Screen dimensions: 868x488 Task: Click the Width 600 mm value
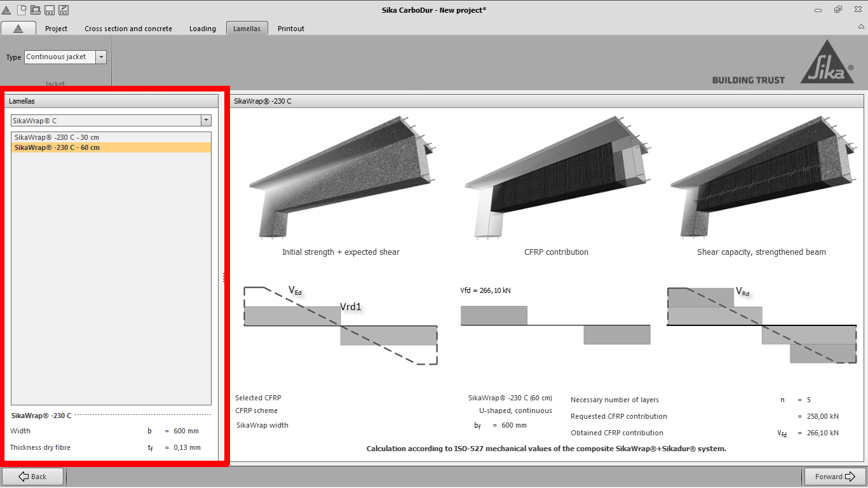pos(186,431)
